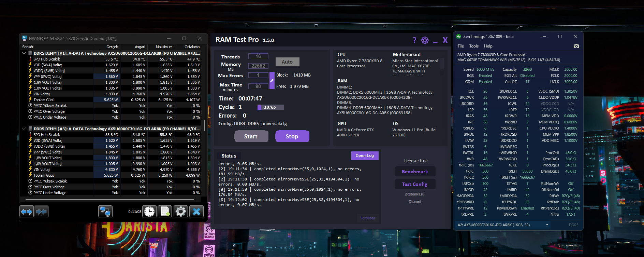
Task: Run the Benchmark in RAM Test Pro
Action: point(415,172)
